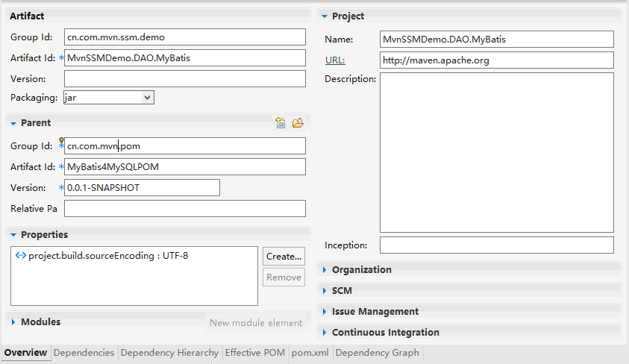Switch to the Overview tab
The width and height of the screenshot is (629, 364).
coord(25,352)
